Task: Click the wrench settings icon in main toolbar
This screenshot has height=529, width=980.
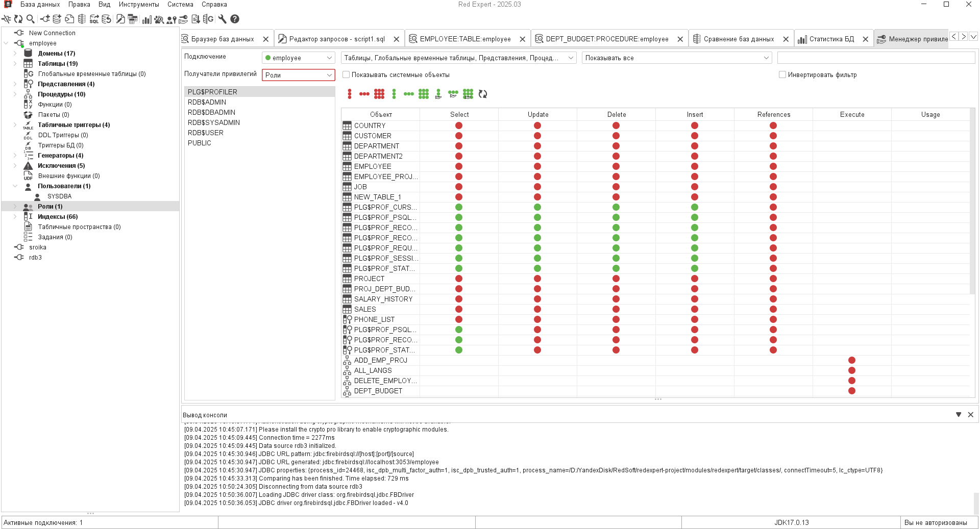Action: point(222,19)
